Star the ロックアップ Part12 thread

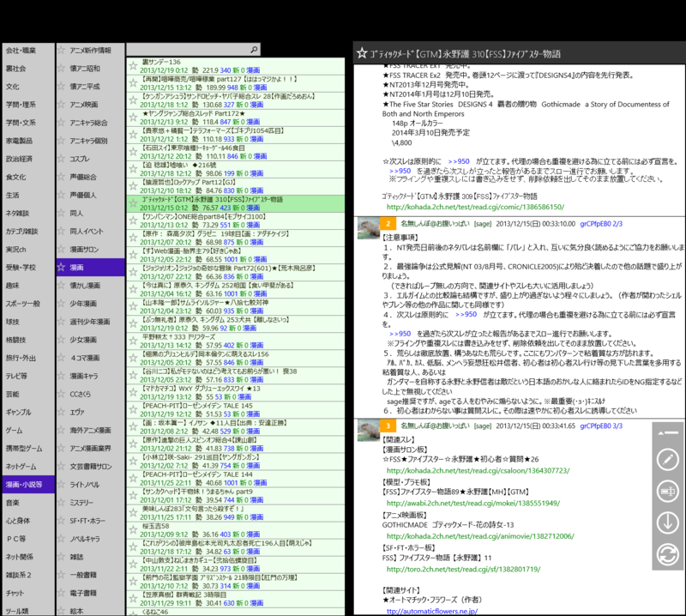tap(133, 186)
